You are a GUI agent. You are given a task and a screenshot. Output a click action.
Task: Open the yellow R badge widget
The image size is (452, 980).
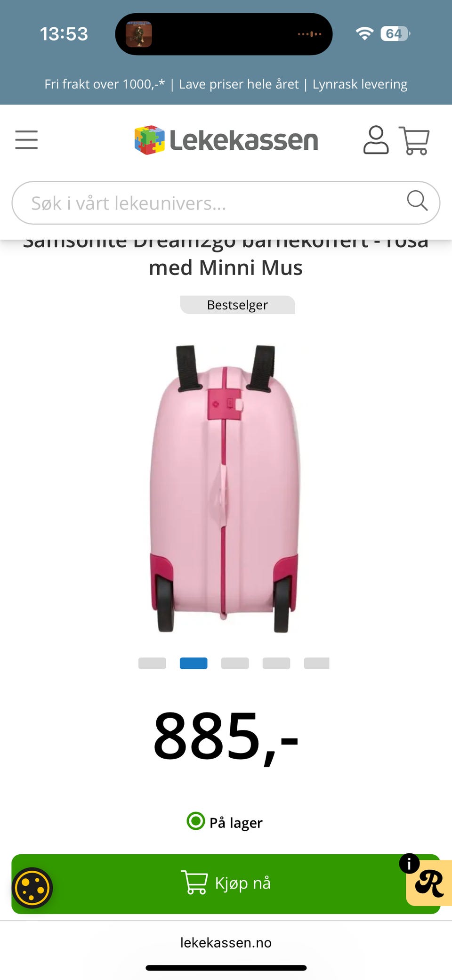(x=429, y=883)
